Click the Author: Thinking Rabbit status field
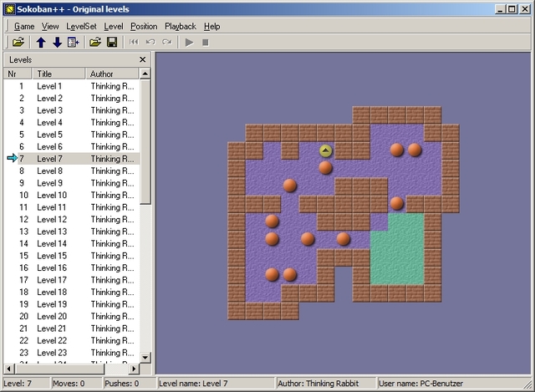This screenshot has height=392, width=535. [x=326, y=384]
